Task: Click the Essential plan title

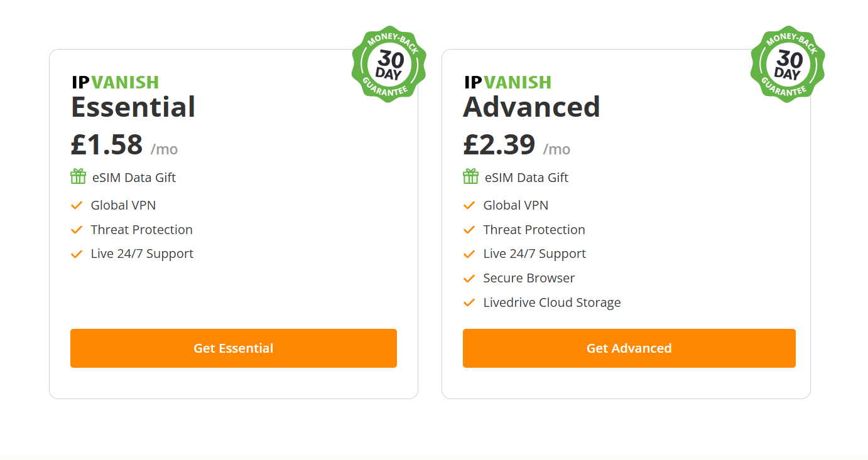Action: 133,107
